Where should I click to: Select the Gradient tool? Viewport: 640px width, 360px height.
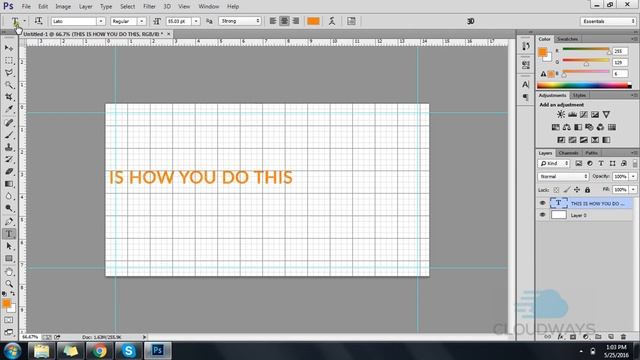click(9, 184)
